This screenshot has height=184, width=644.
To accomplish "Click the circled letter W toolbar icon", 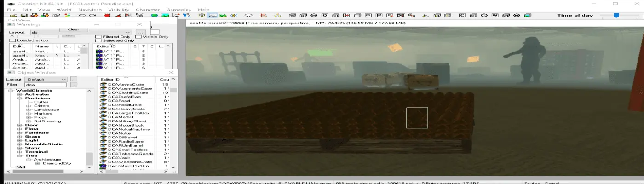I will pos(517,15).
